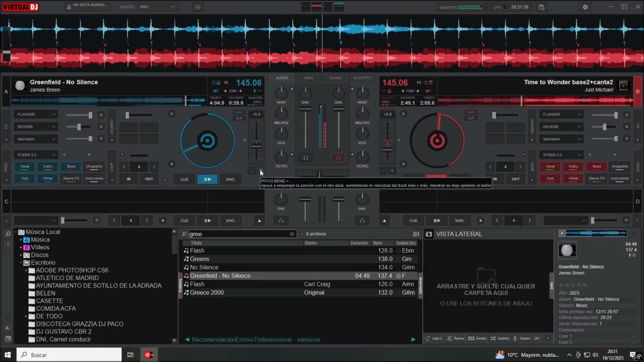644x362 pixels.
Task: Click deck A eject icon
Action: point(172,114)
